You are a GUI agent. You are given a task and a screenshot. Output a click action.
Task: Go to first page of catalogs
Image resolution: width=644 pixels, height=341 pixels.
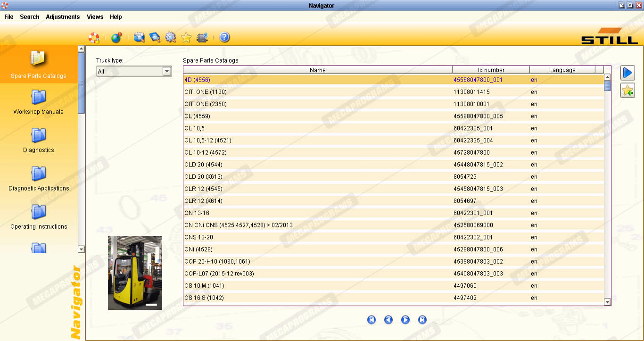point(372,320)
